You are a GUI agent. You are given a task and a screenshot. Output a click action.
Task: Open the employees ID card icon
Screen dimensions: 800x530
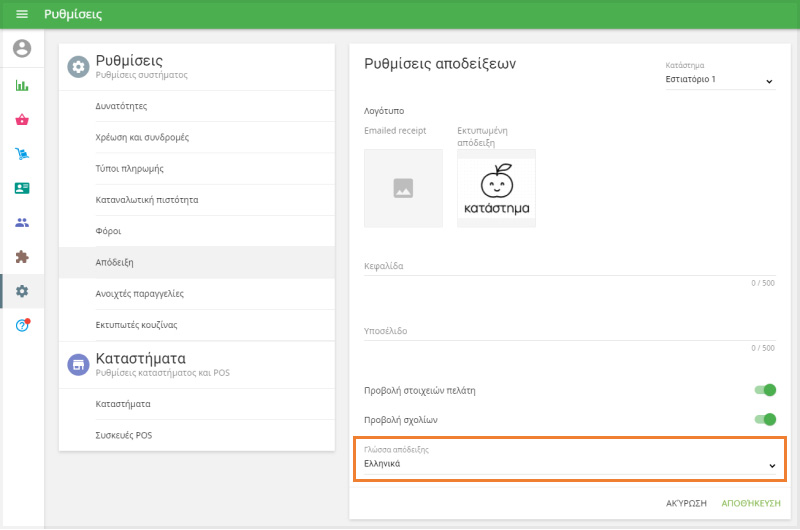[x=22, y=188]
